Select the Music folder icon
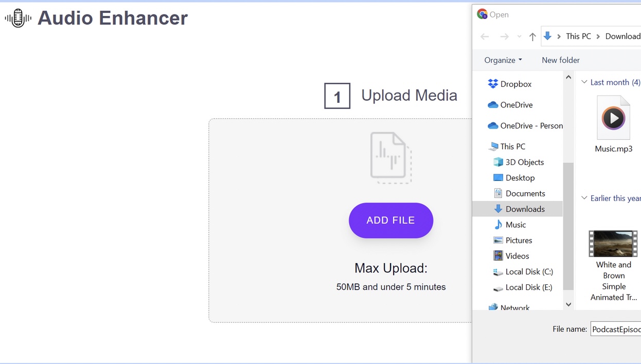This screenshot has width=641, height=364. click(x=498, y=225)
